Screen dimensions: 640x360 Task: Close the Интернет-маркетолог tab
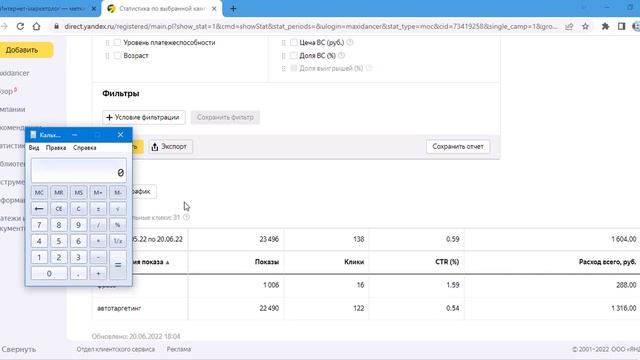pos(94,9)
